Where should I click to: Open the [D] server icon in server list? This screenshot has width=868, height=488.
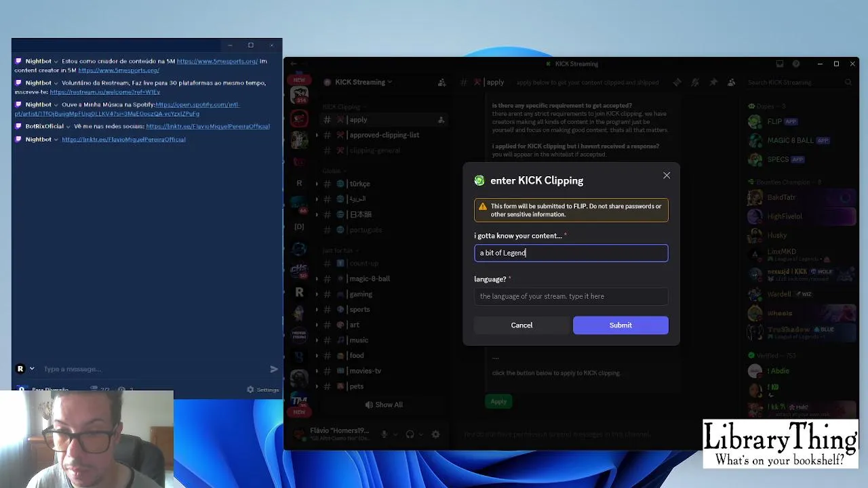pyautogui.click(x=299, y=226)
